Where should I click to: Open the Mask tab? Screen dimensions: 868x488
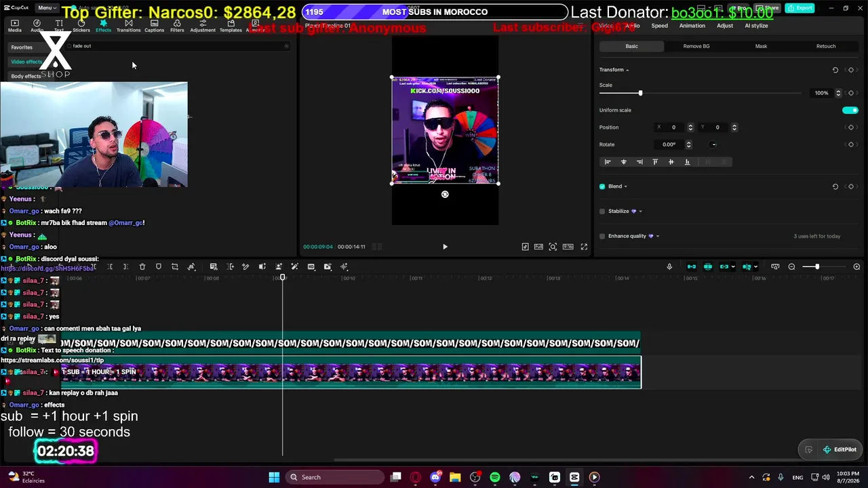click(761, 46)
